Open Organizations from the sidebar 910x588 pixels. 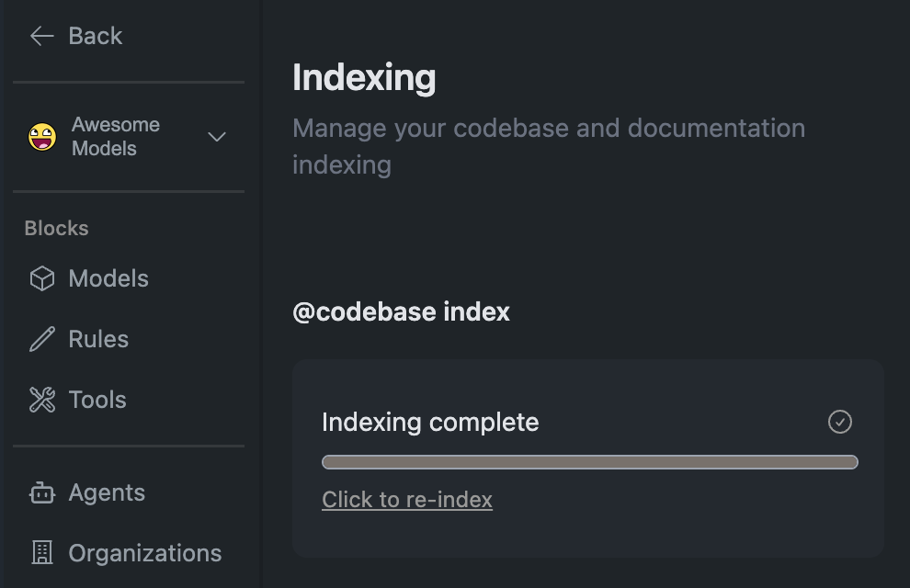click(x=144, y=552)
